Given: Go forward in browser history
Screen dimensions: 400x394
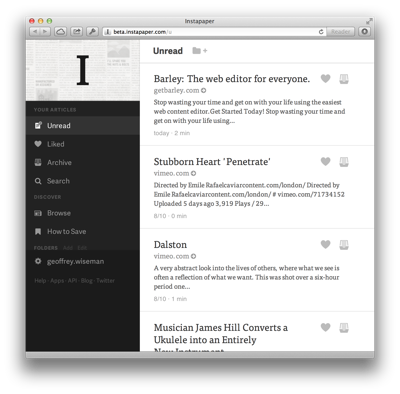Looking at the screenshot, I should coord(45,32).
